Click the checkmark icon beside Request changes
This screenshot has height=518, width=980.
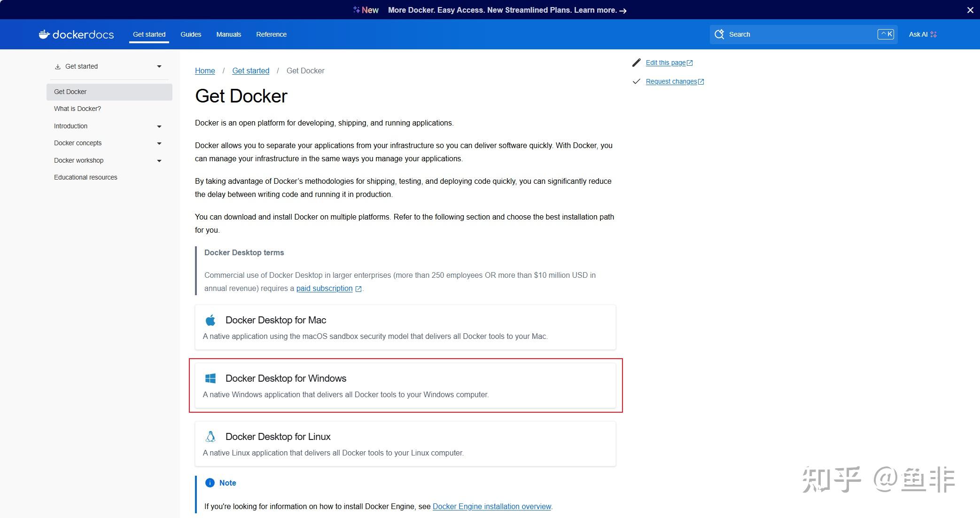(x=637, y=81)
